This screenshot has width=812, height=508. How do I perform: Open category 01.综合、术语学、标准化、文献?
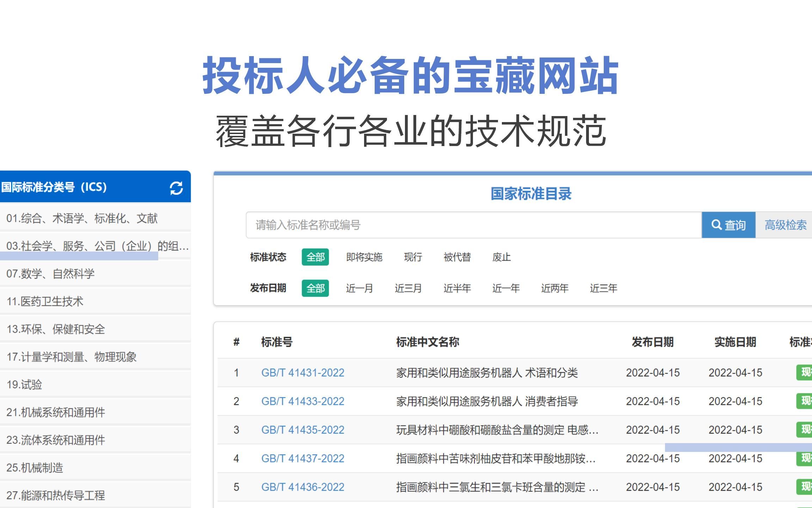coord(95,218)
